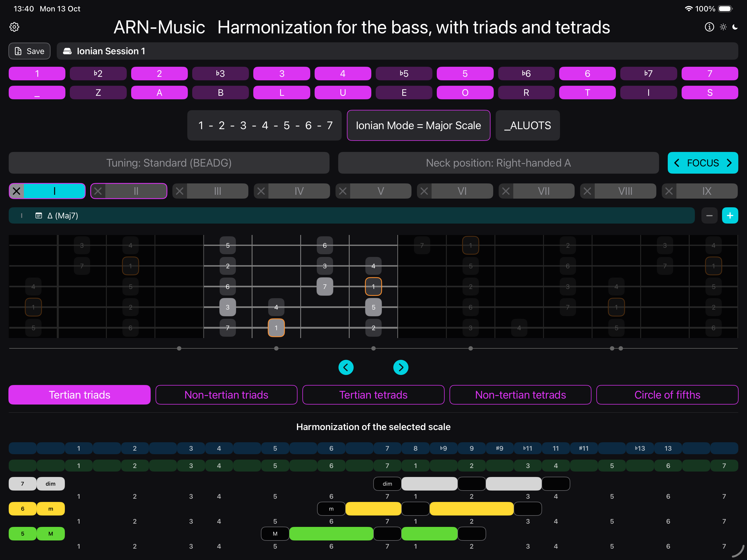Click the minus button beside Maj7 row
The height and width of the screenshot is (560, 747).
(x=709, y=215)
